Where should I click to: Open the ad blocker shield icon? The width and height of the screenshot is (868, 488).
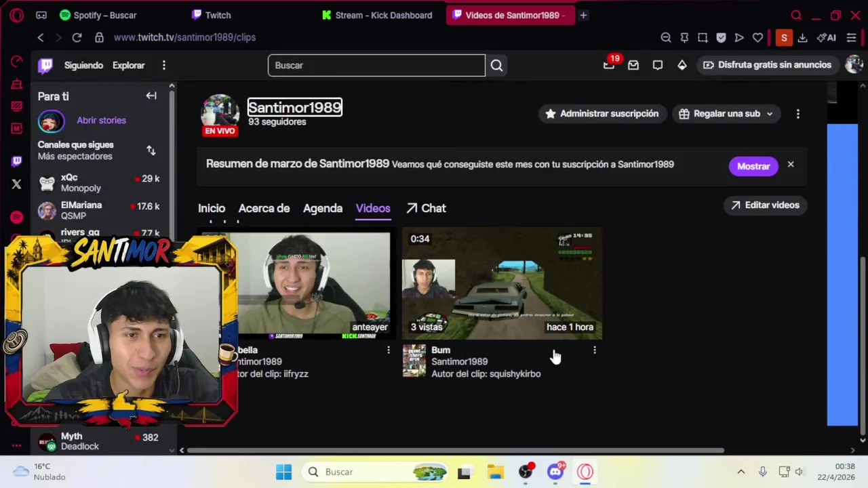click(x=721, y=37)
